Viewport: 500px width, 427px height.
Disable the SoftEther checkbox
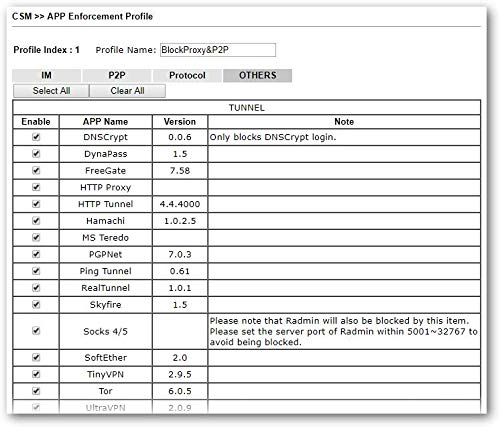tap(36, 357)
